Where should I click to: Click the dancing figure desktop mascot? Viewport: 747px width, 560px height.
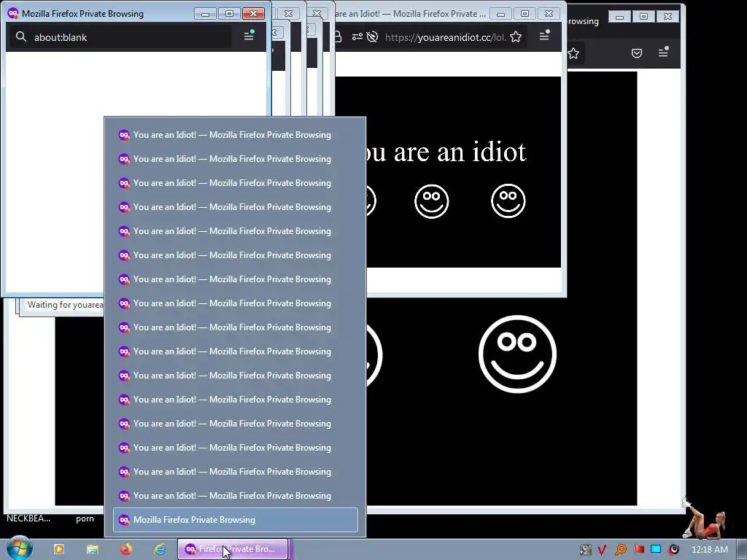click(x=704, y=518)
